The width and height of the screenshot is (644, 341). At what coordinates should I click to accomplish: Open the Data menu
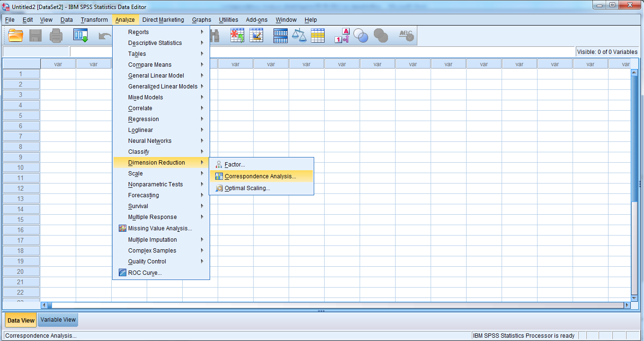[67, 20]
